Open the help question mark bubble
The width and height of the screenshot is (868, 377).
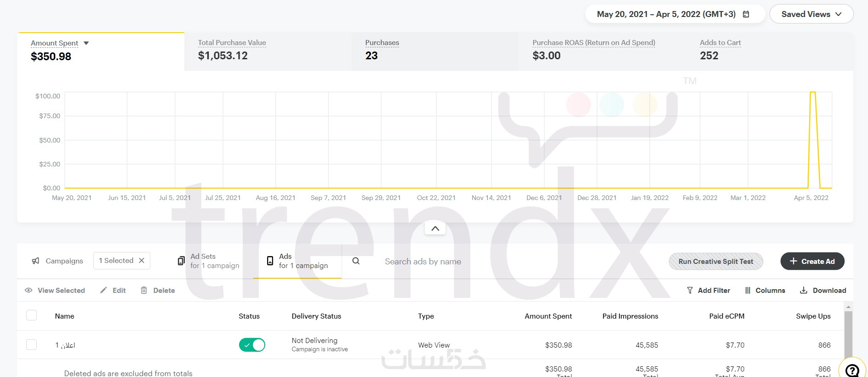pyautogui.click(x=852, y=370)
